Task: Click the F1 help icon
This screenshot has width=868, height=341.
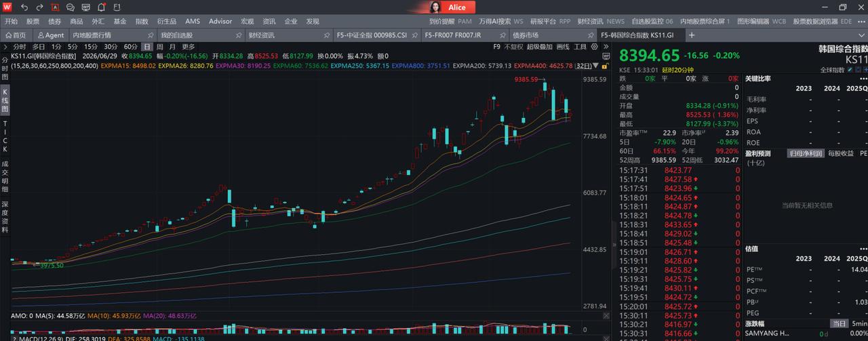Action: click(117, 7)
